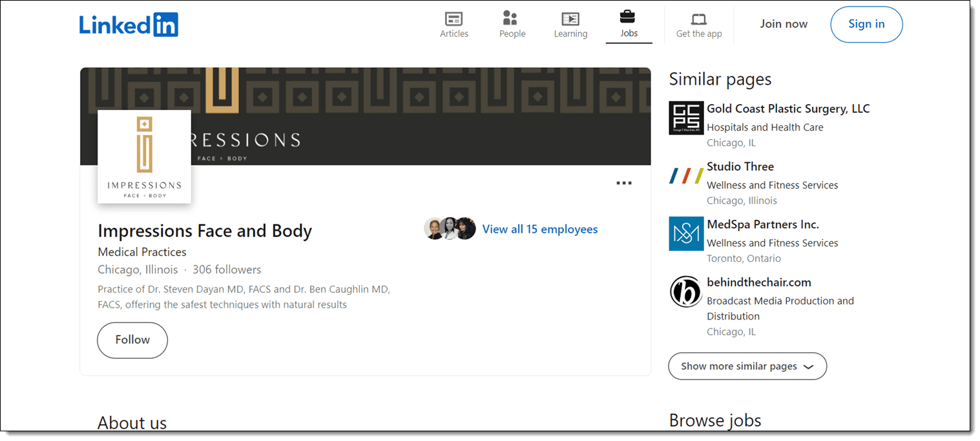The image size is (980, 441).
Task: Expand Show more similar pages
Action: pos(747,366)
